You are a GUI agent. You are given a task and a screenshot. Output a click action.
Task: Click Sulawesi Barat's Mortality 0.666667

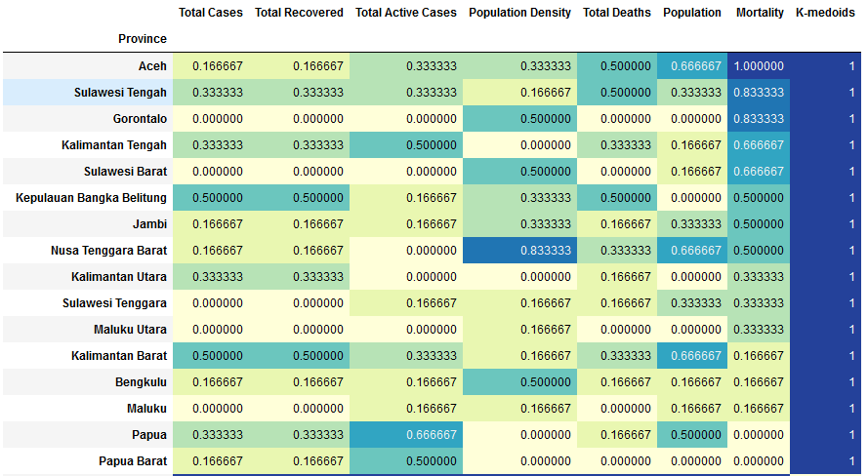(759, 172)
